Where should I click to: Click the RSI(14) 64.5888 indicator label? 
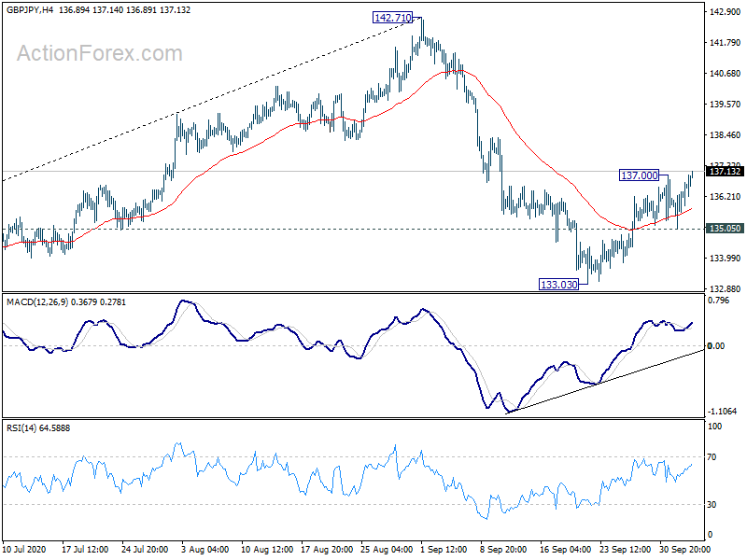click(38, 428)
